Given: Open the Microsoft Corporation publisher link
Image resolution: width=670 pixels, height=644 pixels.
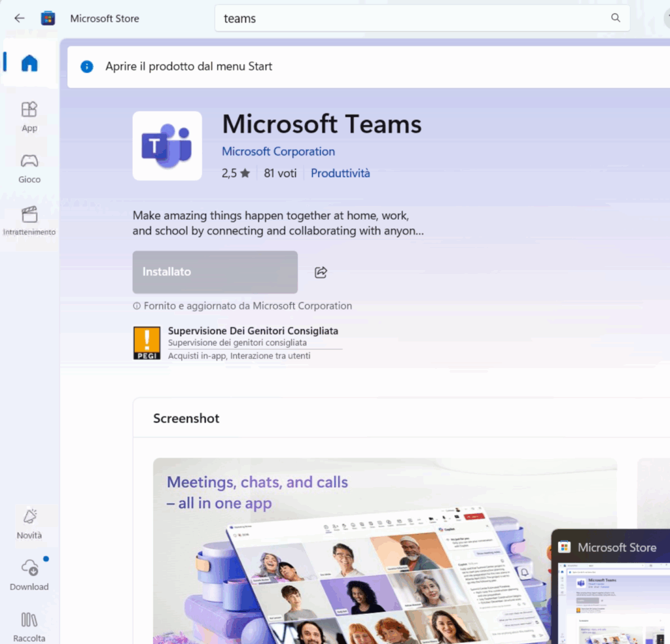Looking at the screenshot, I should (278, 151).
